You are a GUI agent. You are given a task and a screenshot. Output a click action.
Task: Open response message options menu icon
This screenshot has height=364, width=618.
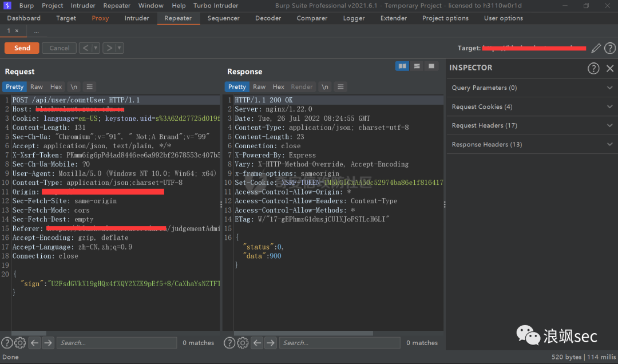[340, 87]
